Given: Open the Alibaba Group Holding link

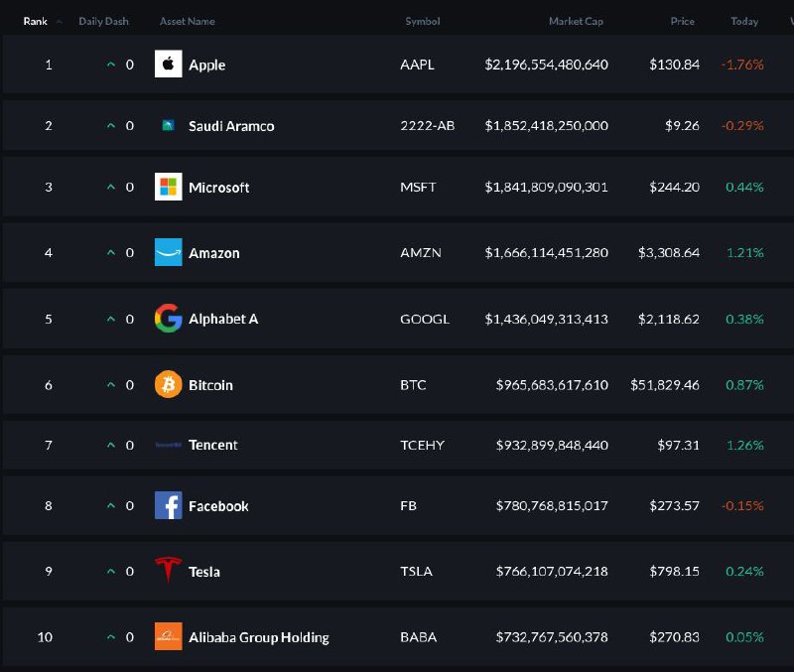Looking at the screenshot, I should (259, 637).
